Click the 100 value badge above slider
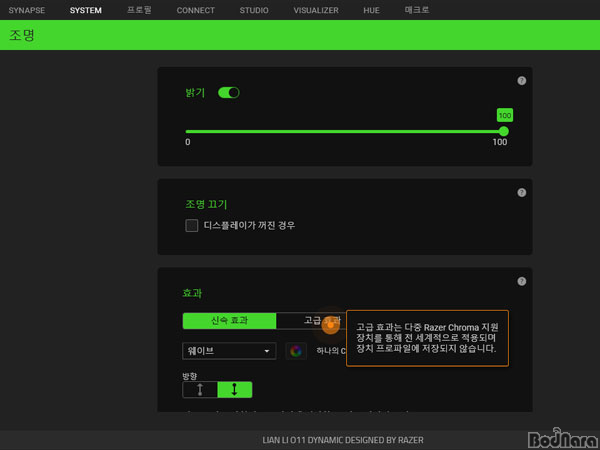 tap(505, 116)
